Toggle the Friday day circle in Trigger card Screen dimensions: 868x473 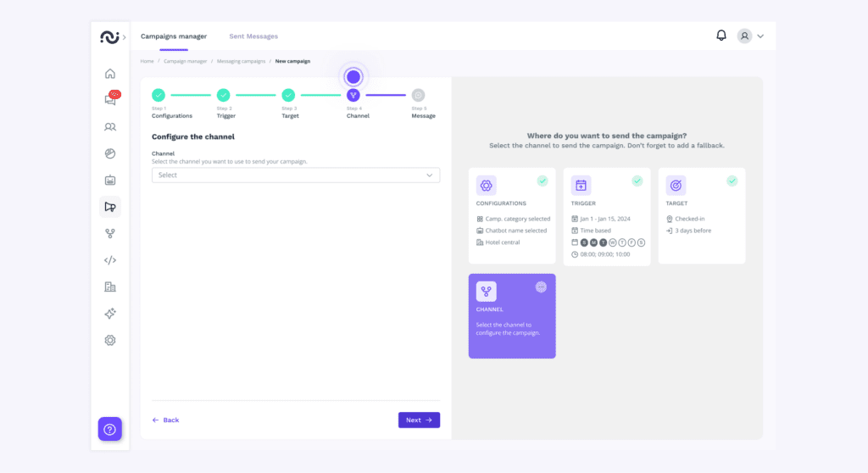tap(632, 242)
